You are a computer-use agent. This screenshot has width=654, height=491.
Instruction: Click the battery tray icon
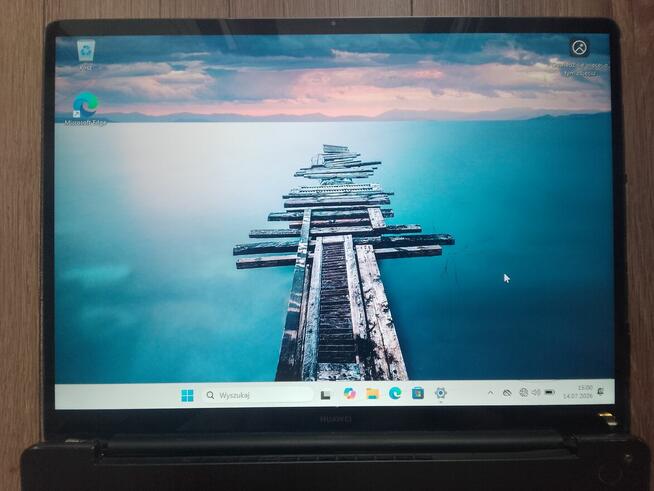pyautogui.click(x=550, y=393)
